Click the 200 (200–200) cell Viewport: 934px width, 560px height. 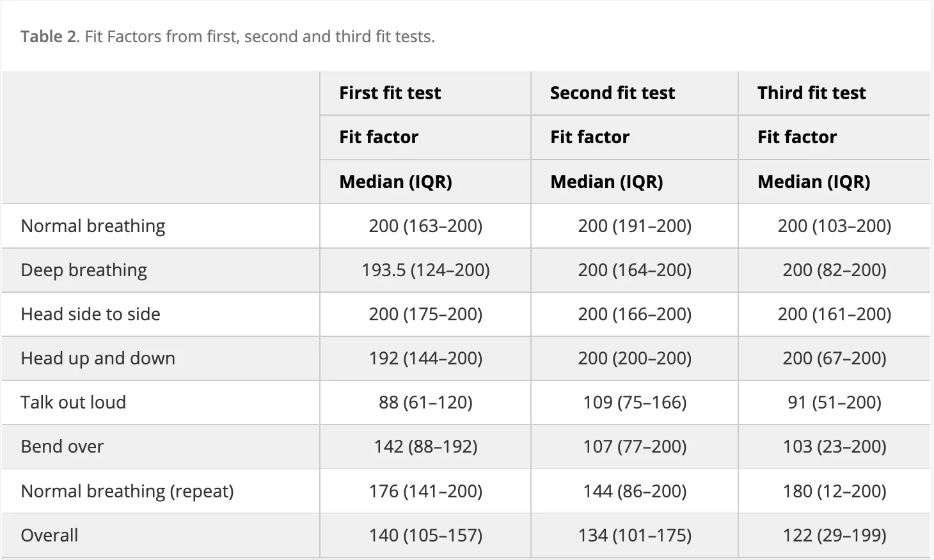point(635,358)
